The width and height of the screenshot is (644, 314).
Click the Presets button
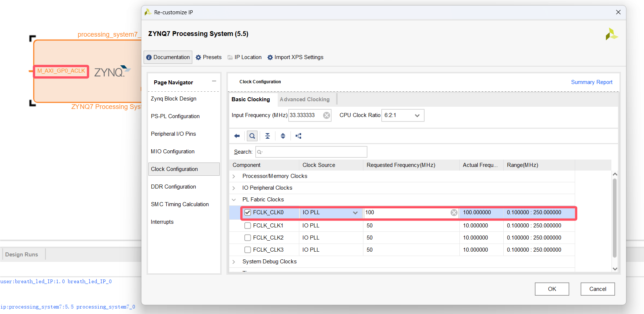(208, 57)
